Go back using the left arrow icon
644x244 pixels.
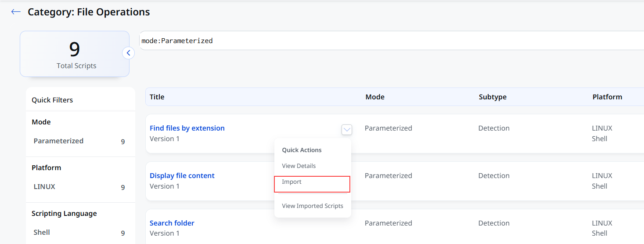(16, 12)
